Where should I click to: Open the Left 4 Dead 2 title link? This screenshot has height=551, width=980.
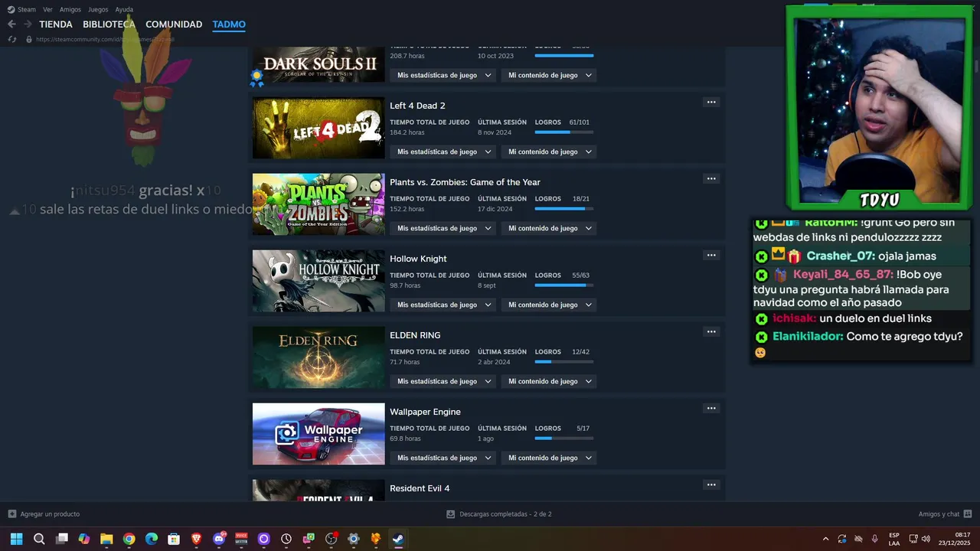(417, 106)
